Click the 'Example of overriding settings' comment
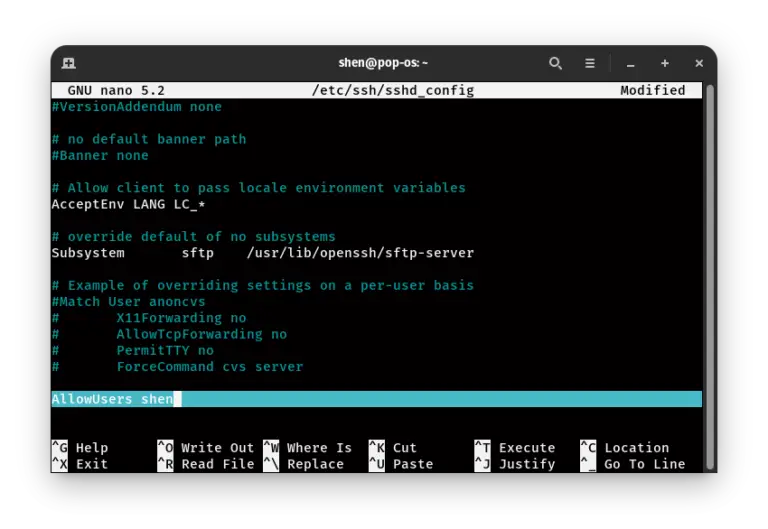This screenshot has height=529, width=768. (x=263, y=286)
